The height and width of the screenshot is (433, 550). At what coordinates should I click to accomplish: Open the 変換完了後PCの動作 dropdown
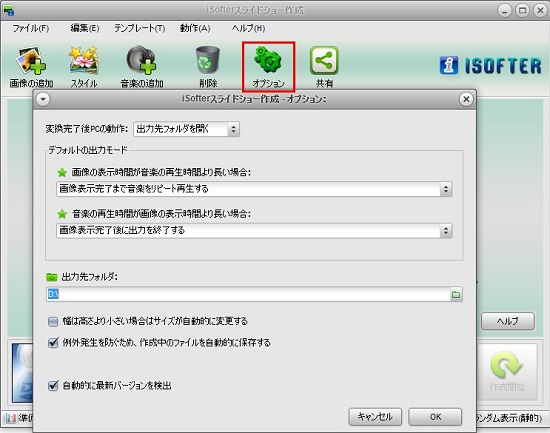click(x=187, y=129)
